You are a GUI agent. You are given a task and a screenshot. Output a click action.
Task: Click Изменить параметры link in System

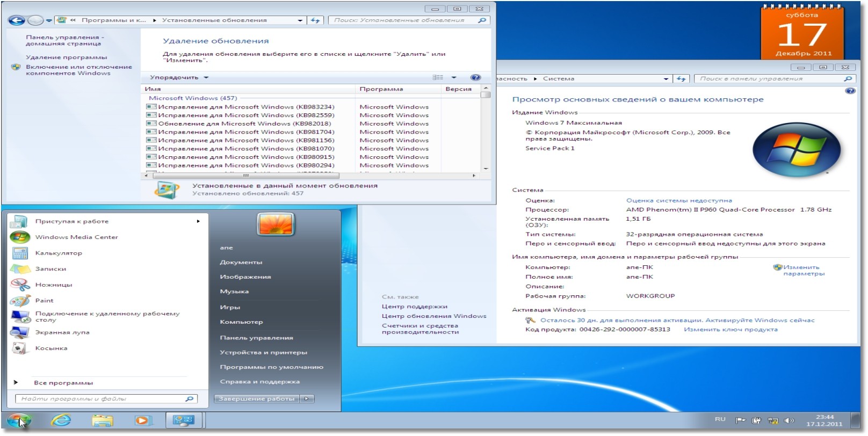point(803,270)
